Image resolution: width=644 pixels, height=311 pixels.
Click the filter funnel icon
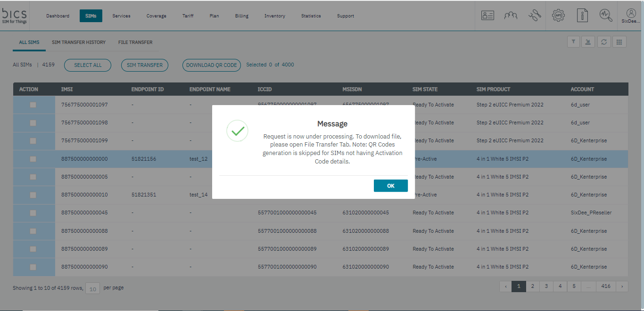[x=573, y=42]
